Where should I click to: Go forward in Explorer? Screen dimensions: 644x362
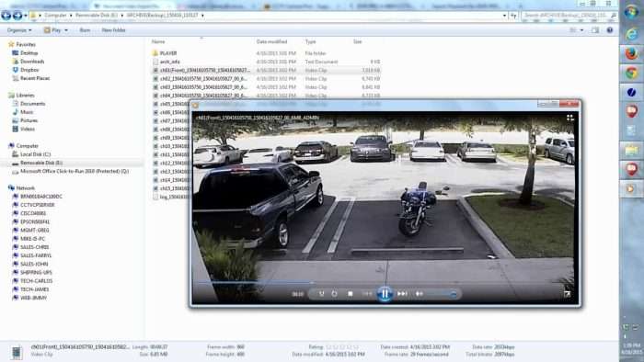pos(17,16)
